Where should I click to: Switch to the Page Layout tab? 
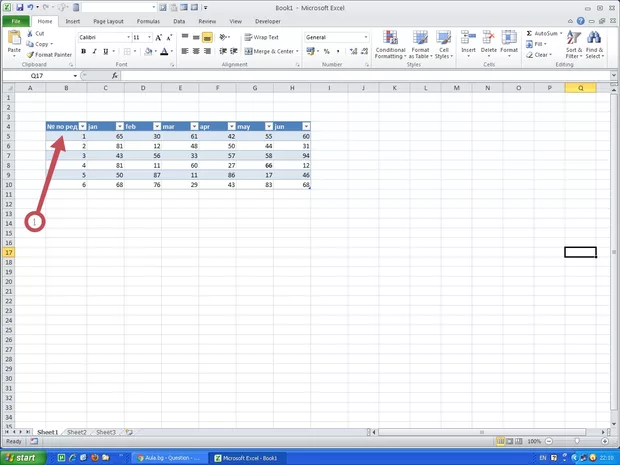coord(108,20)
